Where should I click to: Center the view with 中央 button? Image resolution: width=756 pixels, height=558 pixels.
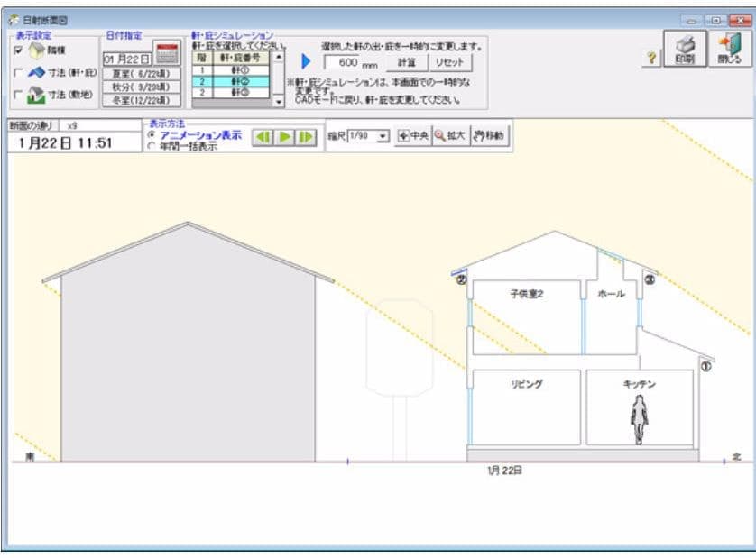pos(413,136)
